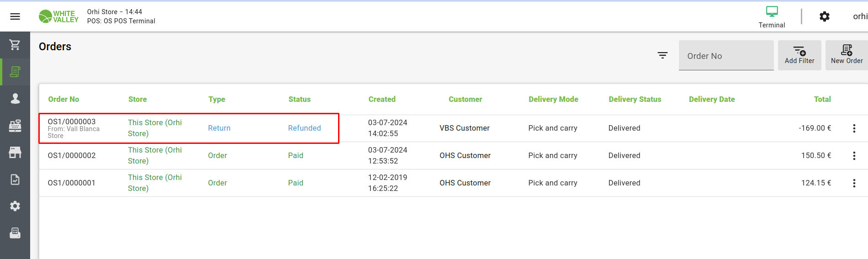868x259 pixels.
Task: Open the shopping cart sidebar icon
Action: coord(15,45)
